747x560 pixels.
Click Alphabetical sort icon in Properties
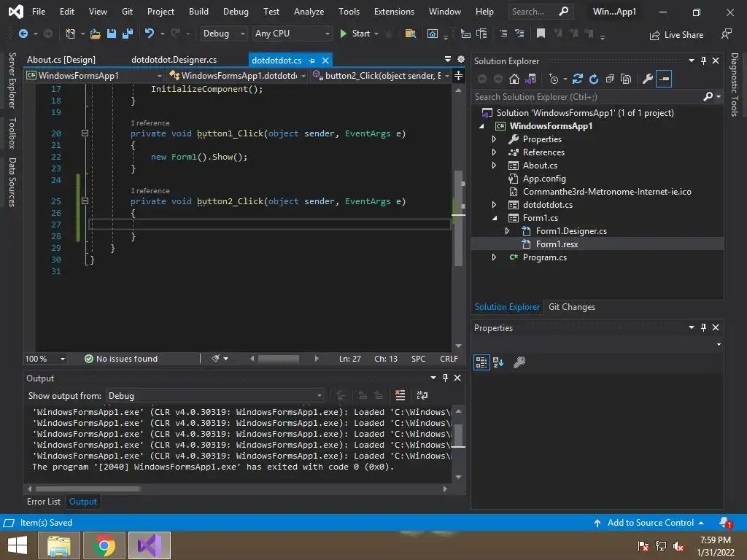click(x=498, y=362)
